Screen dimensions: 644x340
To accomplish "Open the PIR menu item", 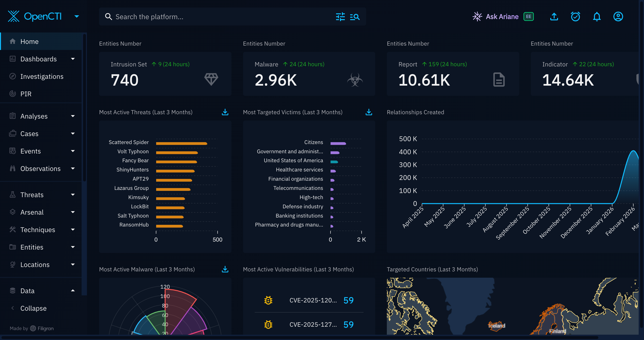I will (x=26, y=94).
